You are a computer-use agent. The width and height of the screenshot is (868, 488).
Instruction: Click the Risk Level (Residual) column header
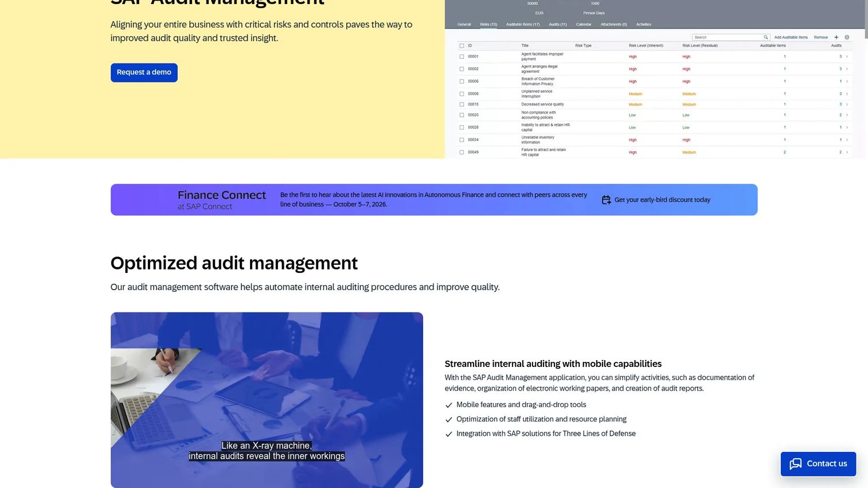tap(700, 45)
